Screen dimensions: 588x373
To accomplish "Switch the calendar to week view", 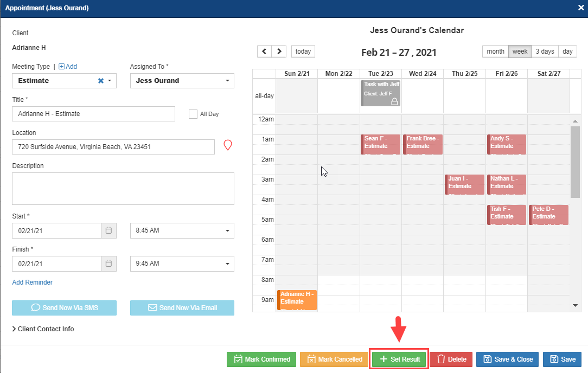I will [x=520, y=52].
